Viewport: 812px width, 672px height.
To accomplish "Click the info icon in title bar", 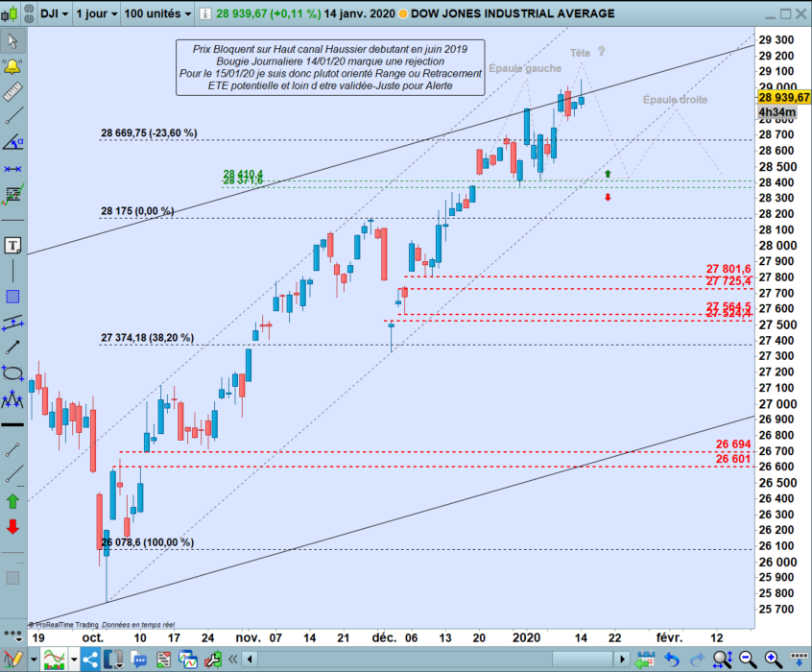I will point(205,14).
